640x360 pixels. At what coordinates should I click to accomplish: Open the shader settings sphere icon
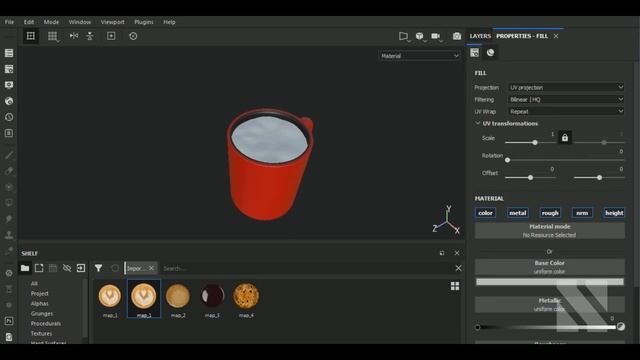click(9, 101)
